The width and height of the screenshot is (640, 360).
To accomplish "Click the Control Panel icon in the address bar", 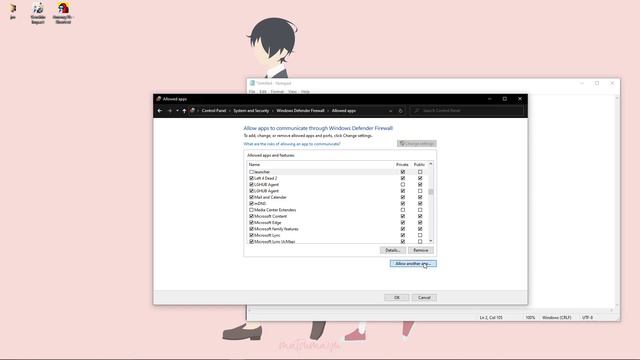I will [192, 111].
